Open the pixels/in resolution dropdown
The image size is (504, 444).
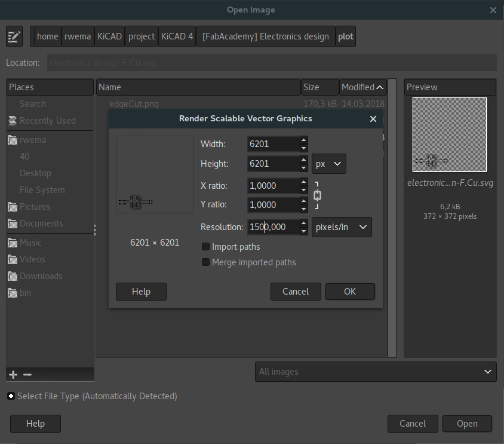[x=342, y=227]
